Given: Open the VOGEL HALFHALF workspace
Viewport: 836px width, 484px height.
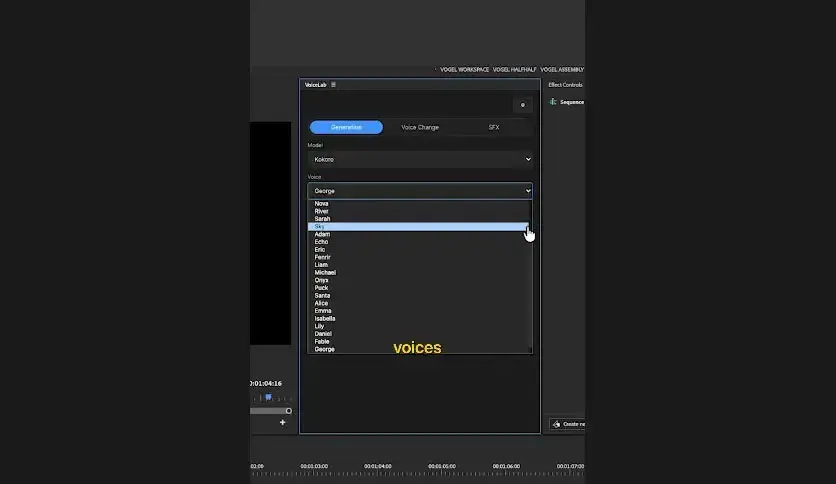Looking at the screenshot, I should pyautogui.click(x=515, y=70).
